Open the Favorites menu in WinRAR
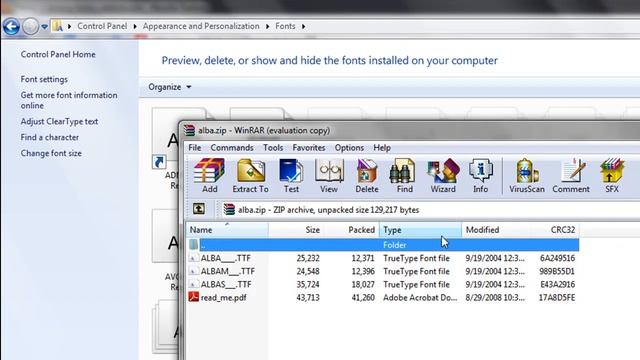The image size is (640, 360). coord(309,148)
